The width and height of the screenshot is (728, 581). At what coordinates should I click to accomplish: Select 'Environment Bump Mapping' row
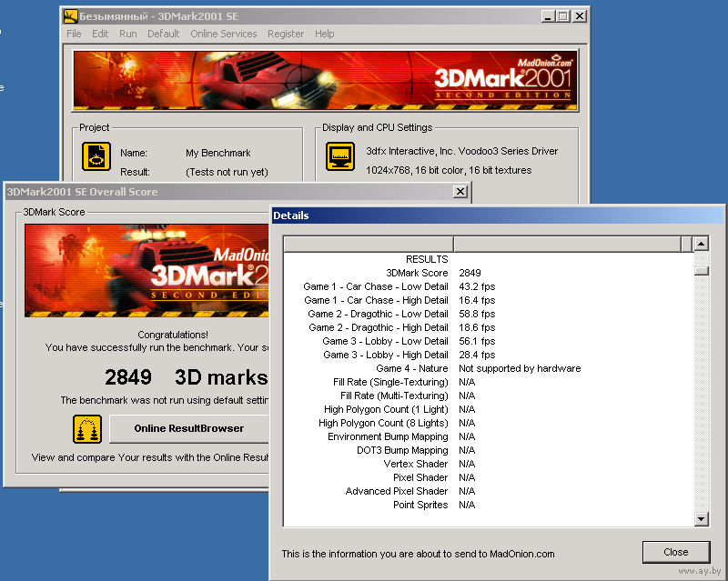pyautogui.click(x=489, y=436)
